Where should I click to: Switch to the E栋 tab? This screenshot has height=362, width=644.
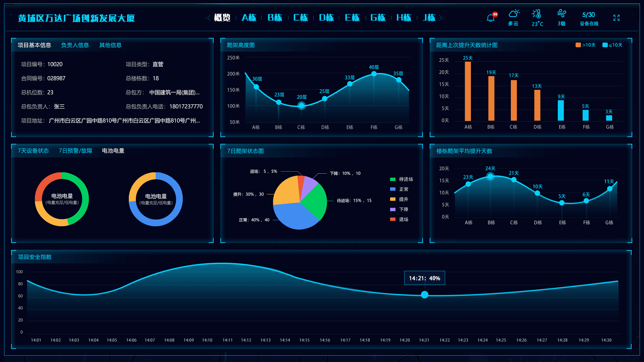tap(352, 18)
